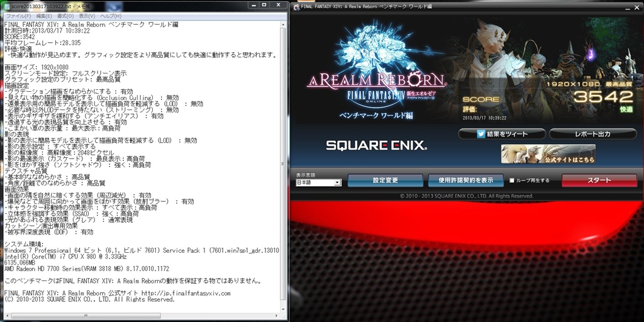Show license with 使用許諾契約を表示 button

(466, 180)
